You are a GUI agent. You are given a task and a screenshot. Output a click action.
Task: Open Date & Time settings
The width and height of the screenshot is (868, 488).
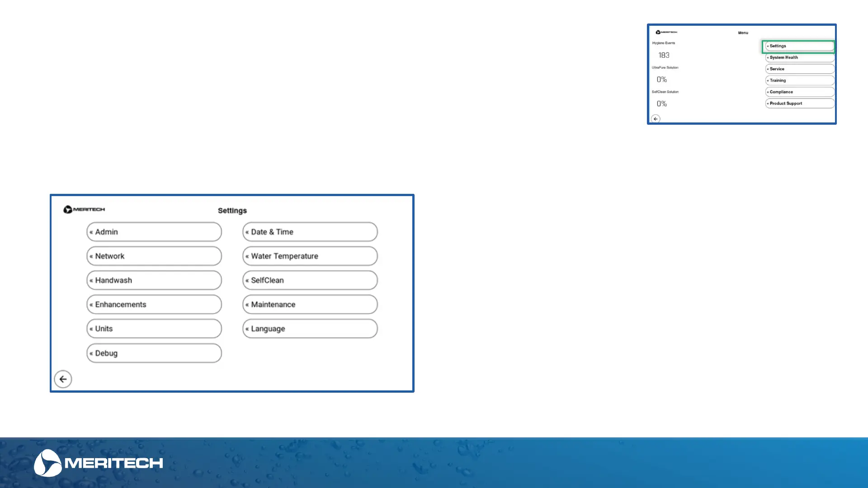[310, 232]
